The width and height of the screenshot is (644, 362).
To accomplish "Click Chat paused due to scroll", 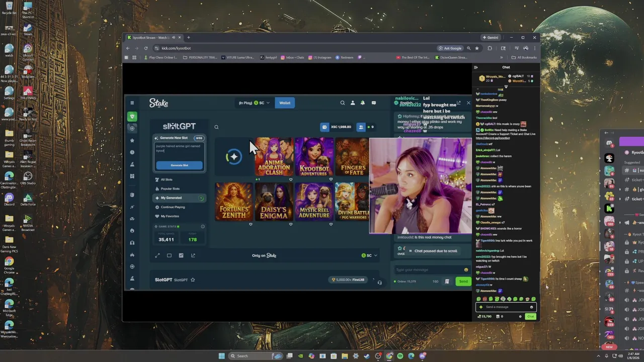I will [x=433, y=251].
